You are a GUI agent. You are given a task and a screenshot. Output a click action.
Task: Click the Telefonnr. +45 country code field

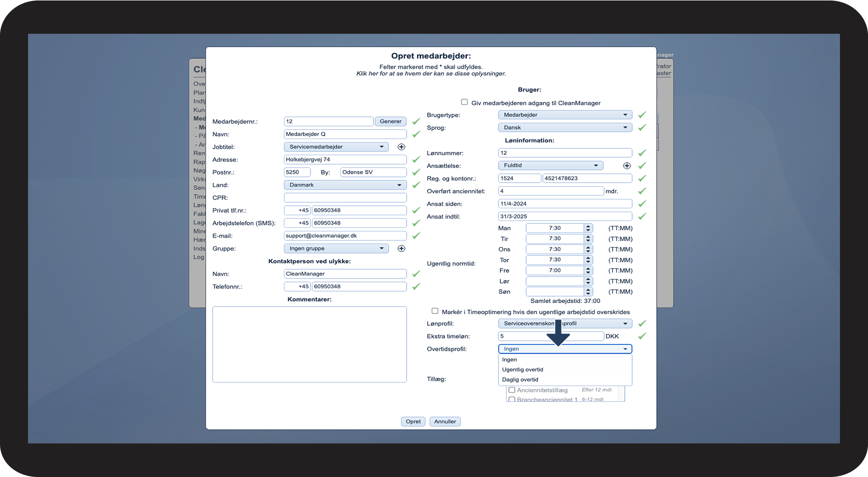coord(297,286)
